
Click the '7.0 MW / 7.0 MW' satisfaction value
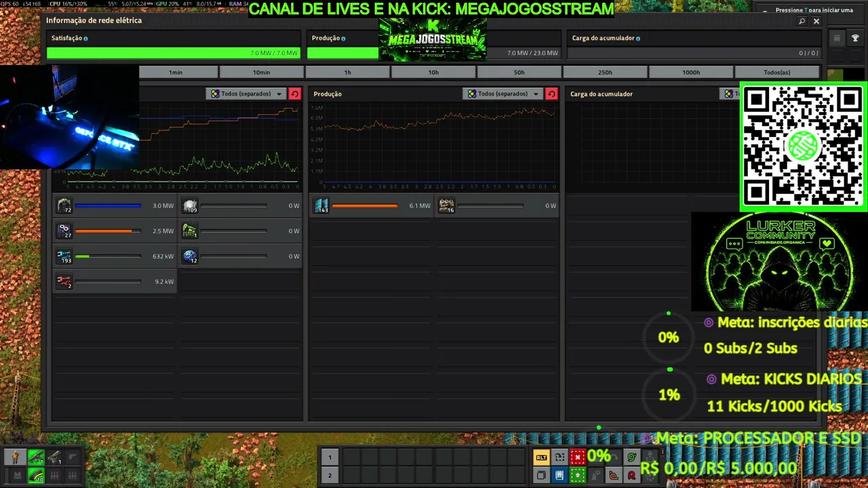pos(274,53)
